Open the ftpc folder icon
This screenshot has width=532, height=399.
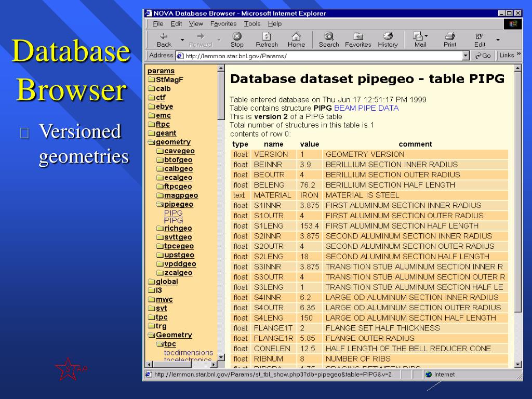pyautogui.click(x=151, y=124)
